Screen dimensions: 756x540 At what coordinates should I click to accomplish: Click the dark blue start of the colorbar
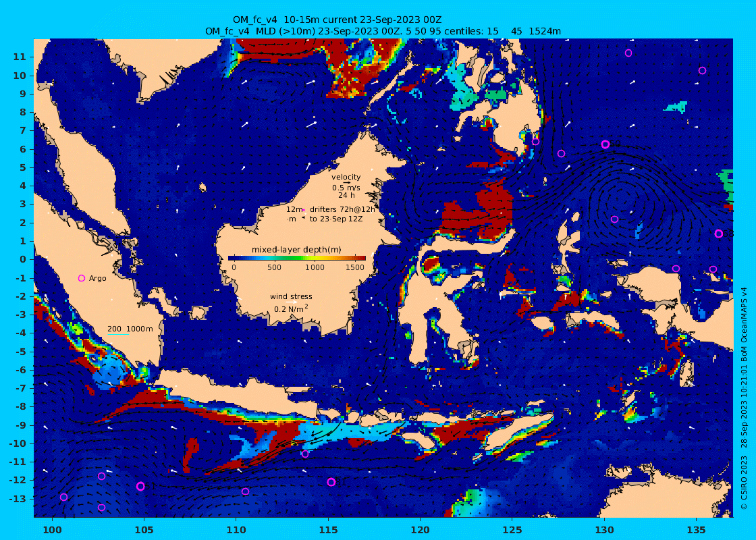[232, 258]
